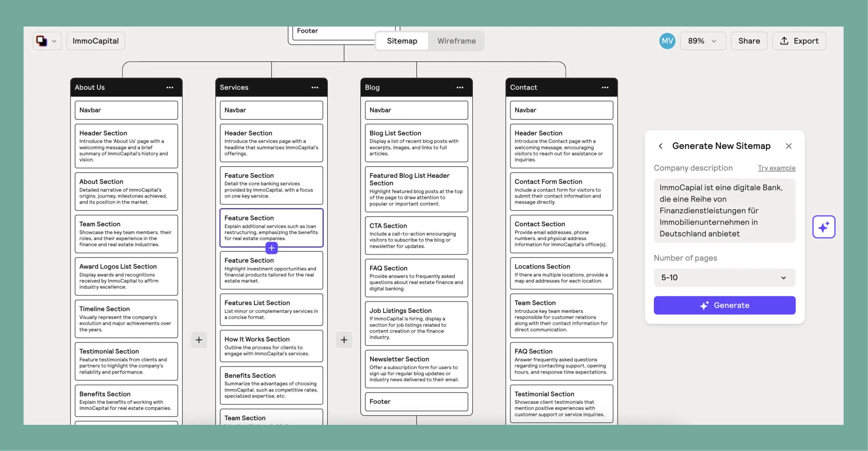Click the floating AI sparkle assistant icon
The image size is (868, 451).
824,227
